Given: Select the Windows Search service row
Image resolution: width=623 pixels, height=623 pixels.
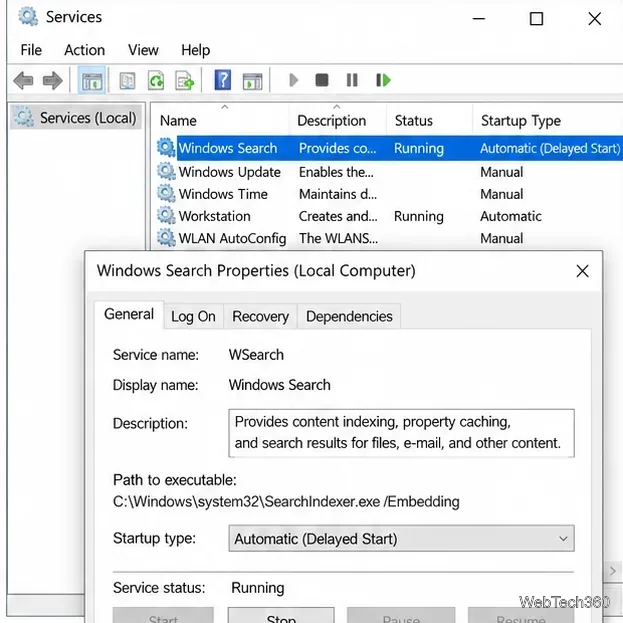Looking at the screenshot, I should pos(389,148).
